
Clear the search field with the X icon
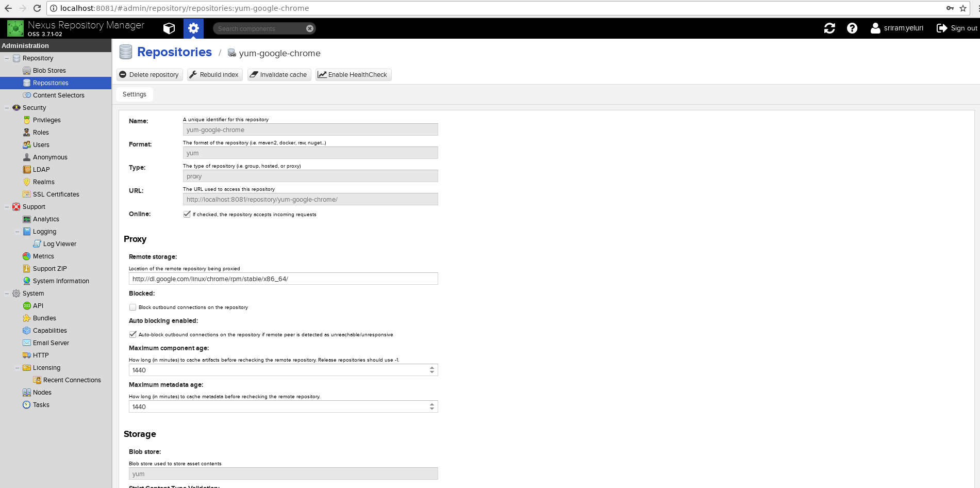pos(309,28)
